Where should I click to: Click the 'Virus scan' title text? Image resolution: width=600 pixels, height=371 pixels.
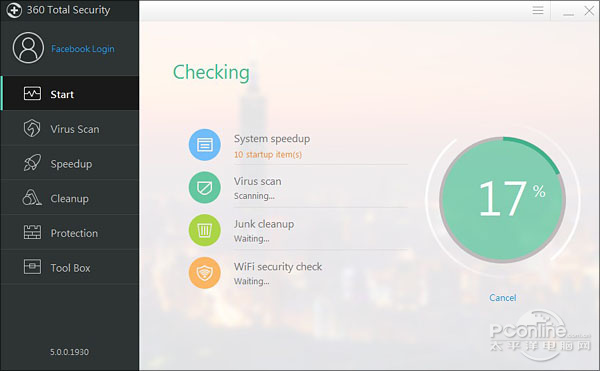click(258, 181)
